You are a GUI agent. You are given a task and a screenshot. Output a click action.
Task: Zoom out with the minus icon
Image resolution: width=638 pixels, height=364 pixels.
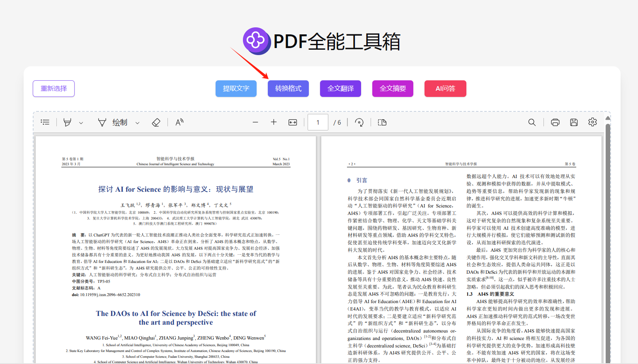click(255, 122)
